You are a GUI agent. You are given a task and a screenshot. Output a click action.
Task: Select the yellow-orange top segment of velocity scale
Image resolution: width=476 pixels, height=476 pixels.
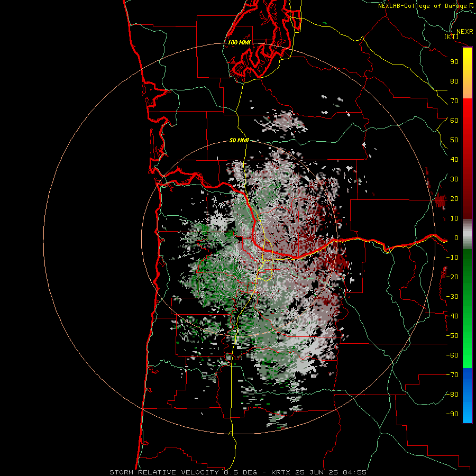467,73
